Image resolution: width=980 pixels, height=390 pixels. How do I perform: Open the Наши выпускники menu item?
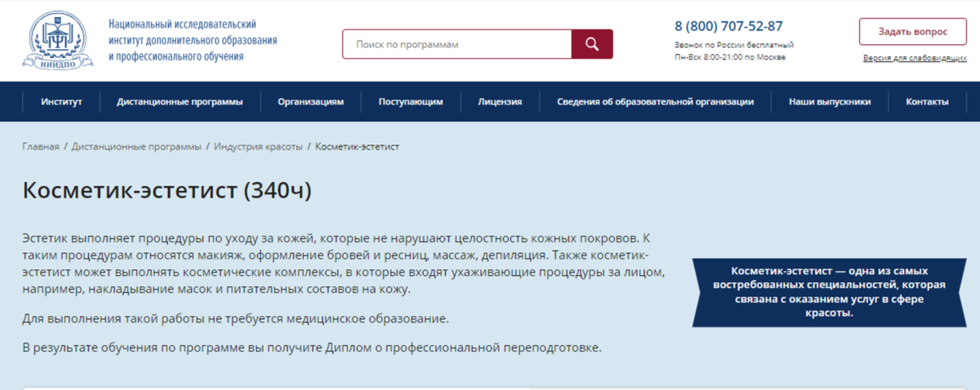pyautogui.click(x=830, y=102)
